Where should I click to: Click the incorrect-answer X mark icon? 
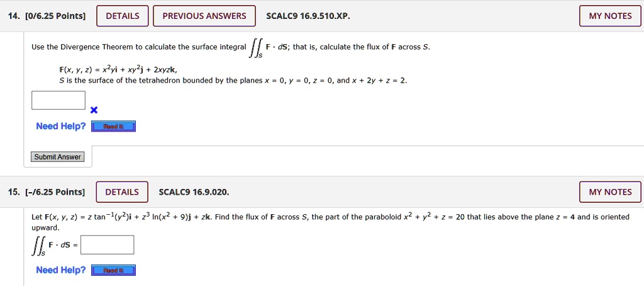point(94,110)
